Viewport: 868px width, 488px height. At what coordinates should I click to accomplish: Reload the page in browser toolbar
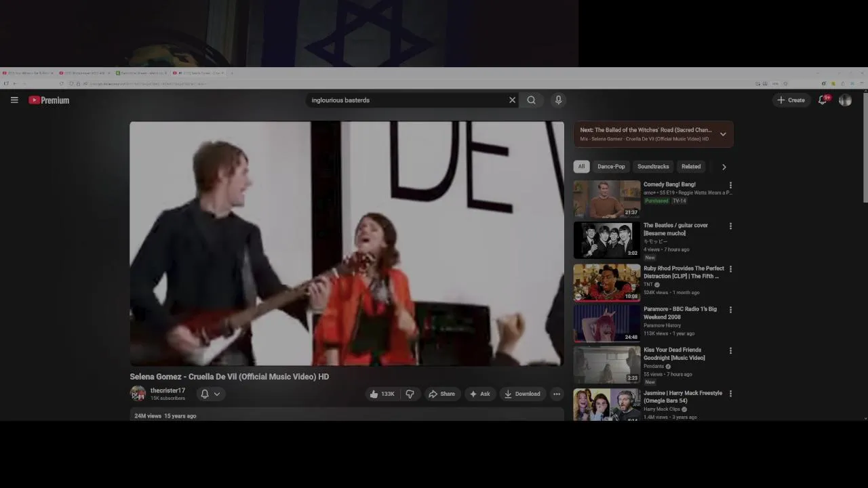61,83
